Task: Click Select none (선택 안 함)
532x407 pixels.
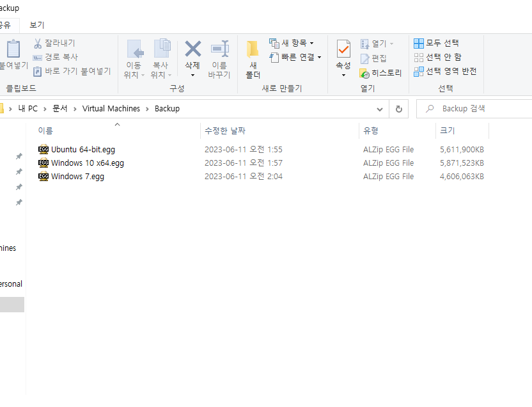Action: (437, 57)
